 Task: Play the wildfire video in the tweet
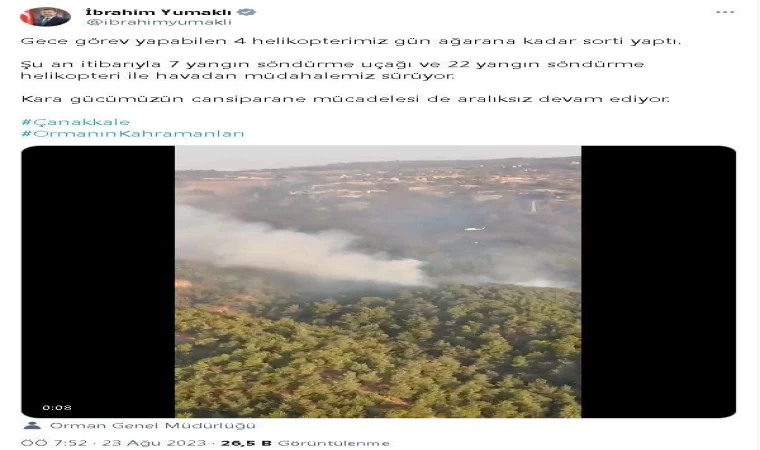[378, 281]
